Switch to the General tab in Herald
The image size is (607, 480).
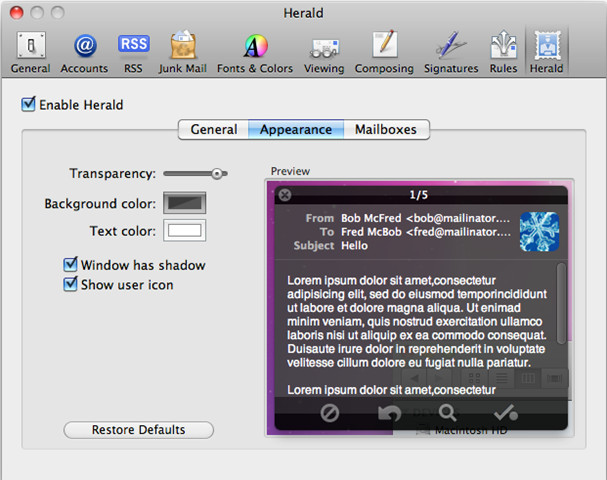(214, 129)
